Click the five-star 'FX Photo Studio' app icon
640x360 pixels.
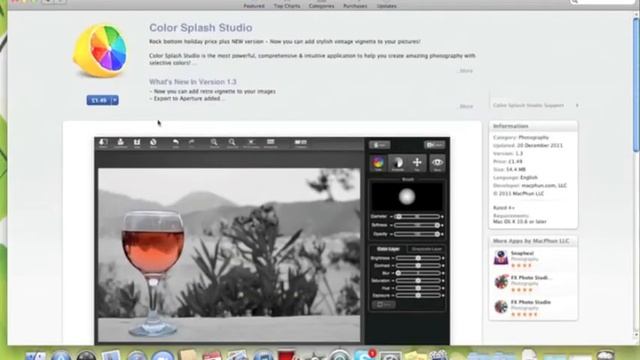(501, 307)
